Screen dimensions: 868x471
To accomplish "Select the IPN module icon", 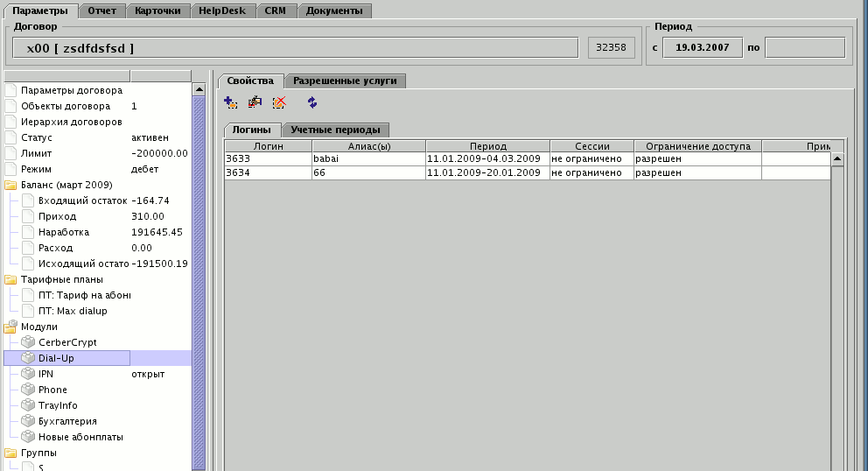I will (x=28, y=374).
